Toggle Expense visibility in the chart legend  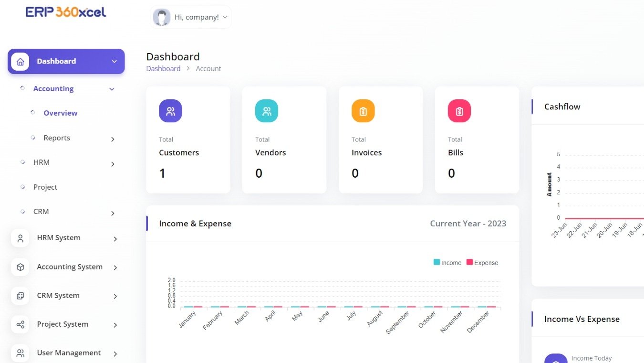pyautogui.click(x=482, y=262)
